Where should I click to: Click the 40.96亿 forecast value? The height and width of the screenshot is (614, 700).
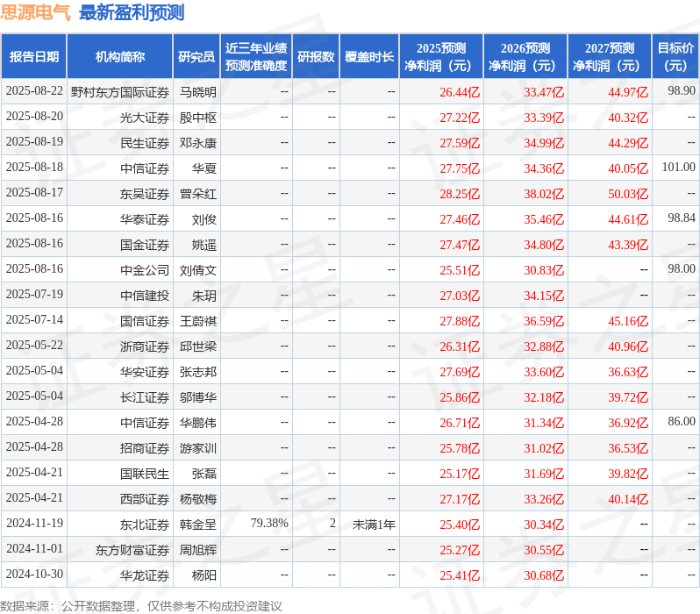628,347
